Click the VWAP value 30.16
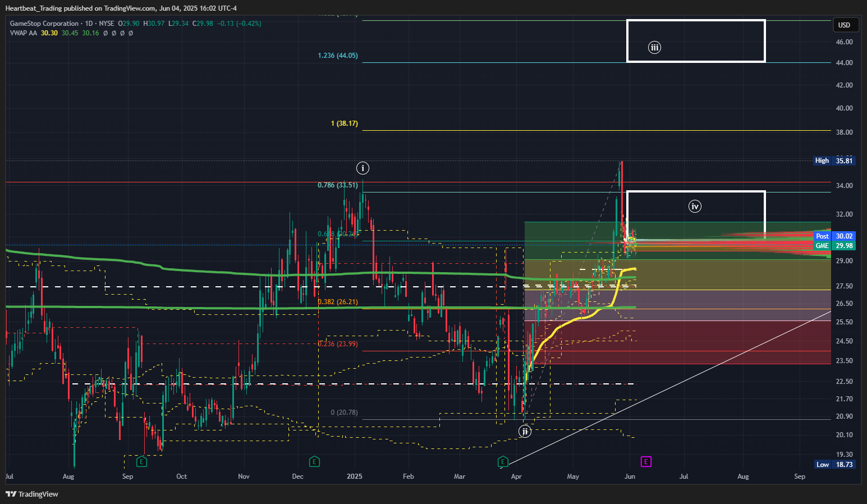Viewport: 867px width, 504px height. [90, 33]
